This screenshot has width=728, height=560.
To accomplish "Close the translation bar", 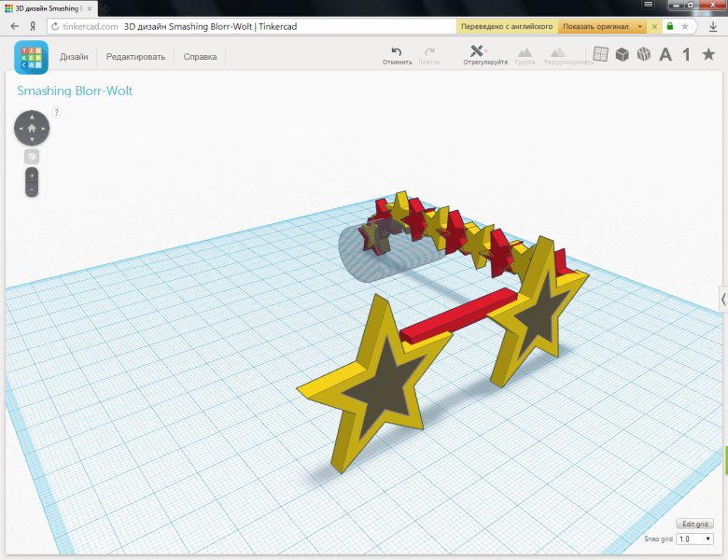I will point(654,26).
